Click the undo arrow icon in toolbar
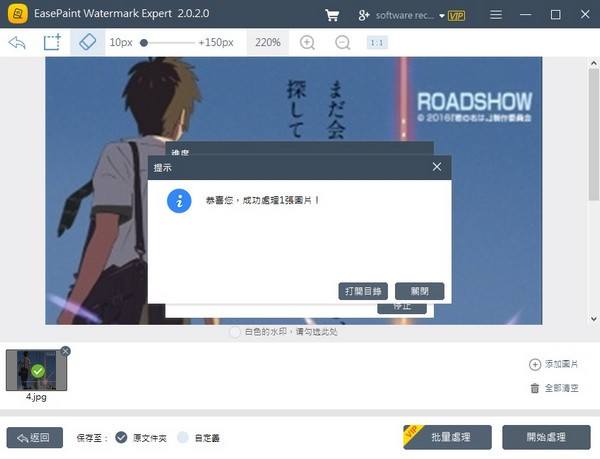The image size is (600, 459). coord(16,43)
